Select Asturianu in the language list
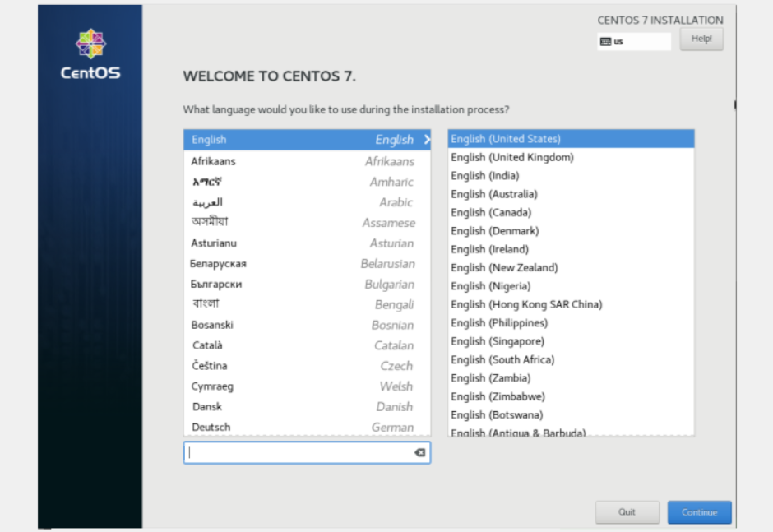 [x=307, y=243]
